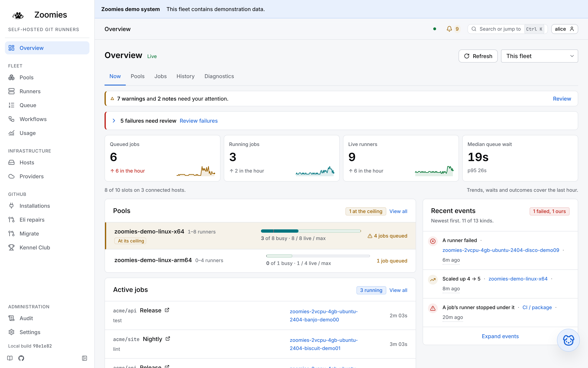This screenshot has width=588, height=368.
Task: Open the notifications bell icon
Action: point(449,29)
